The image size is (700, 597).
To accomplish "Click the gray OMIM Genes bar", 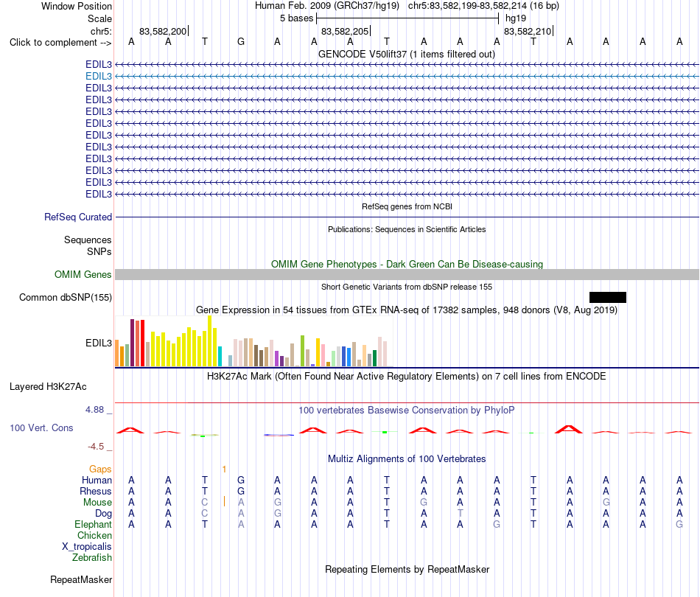I will click(407, 275).
